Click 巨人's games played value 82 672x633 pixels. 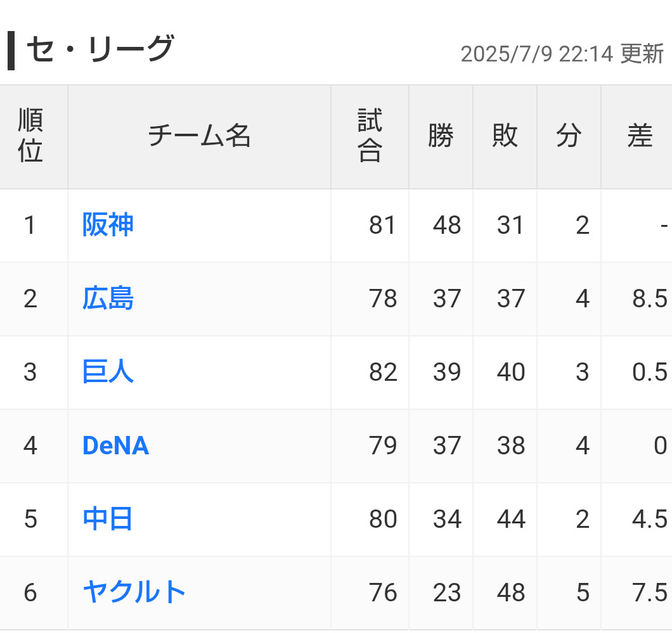[383, 372]
